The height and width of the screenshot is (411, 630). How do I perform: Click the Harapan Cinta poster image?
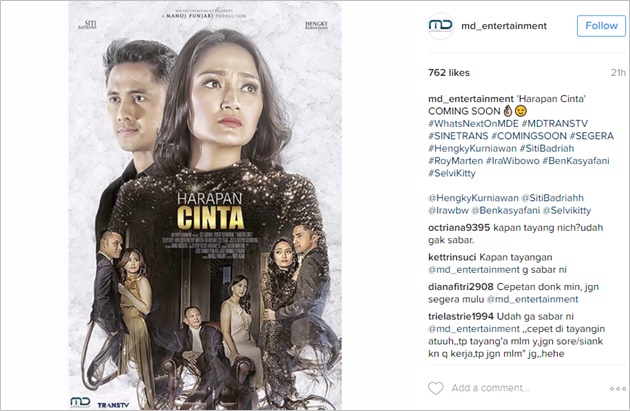click(x=205, y=205)
